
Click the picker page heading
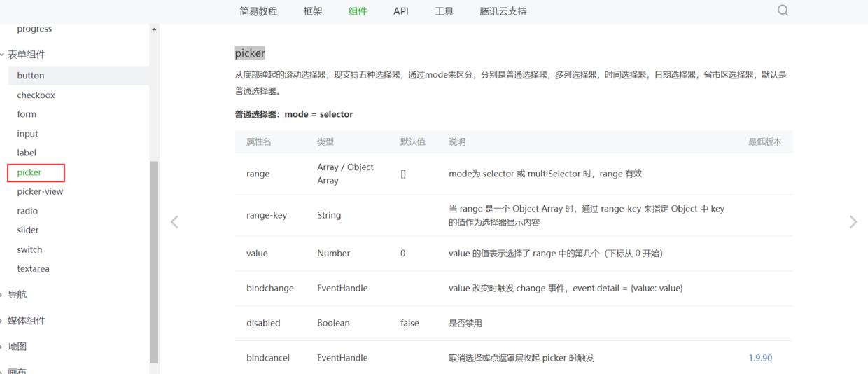tap(250, 53)
